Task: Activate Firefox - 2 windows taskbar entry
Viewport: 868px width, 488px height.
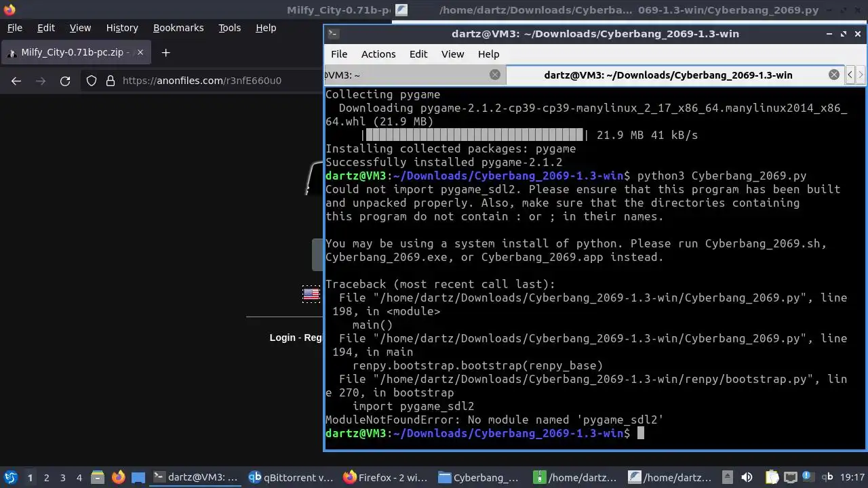Action: 386,477
